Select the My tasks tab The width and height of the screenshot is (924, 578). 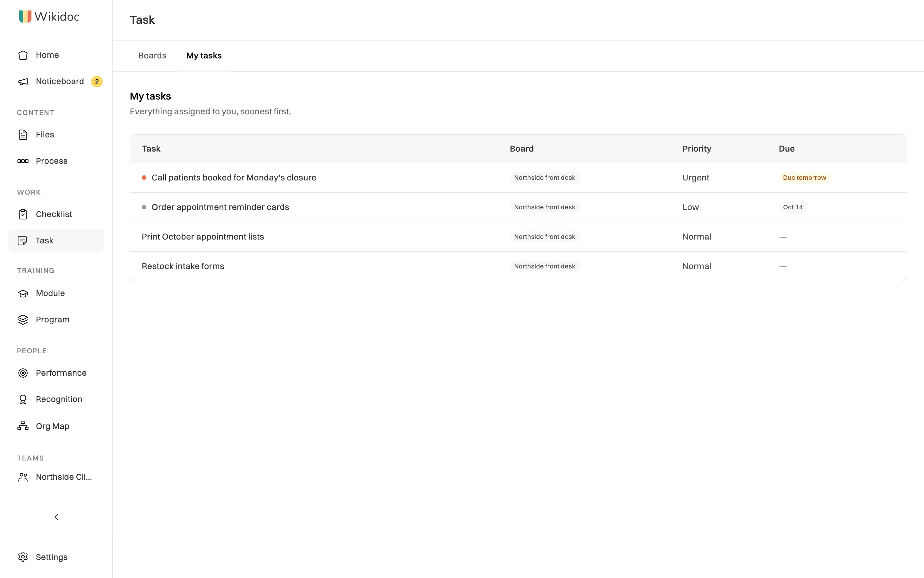(204, 56)
